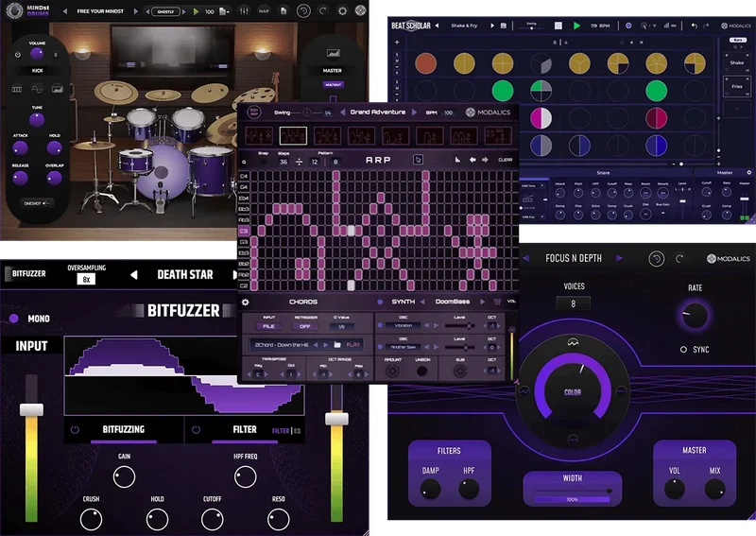Open the Master envelope graph icon
Image resolution: width=756 pixels, height=536 pixels.
point(333,53)
